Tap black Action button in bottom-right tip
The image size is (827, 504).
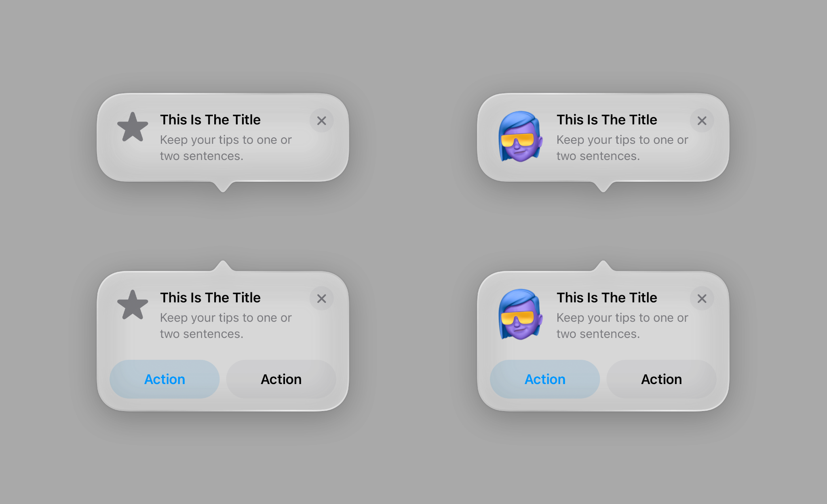tap(661, 379)
